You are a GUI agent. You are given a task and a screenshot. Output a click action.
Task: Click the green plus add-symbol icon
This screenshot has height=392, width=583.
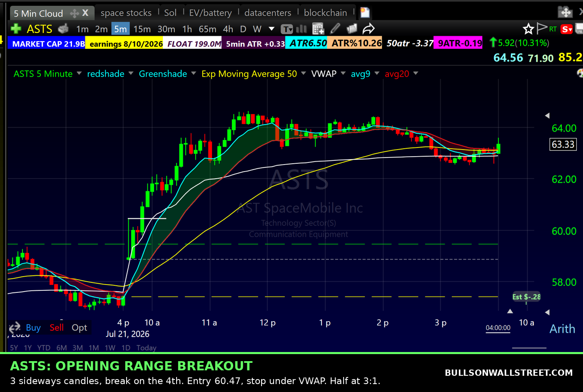pos(16,29)
